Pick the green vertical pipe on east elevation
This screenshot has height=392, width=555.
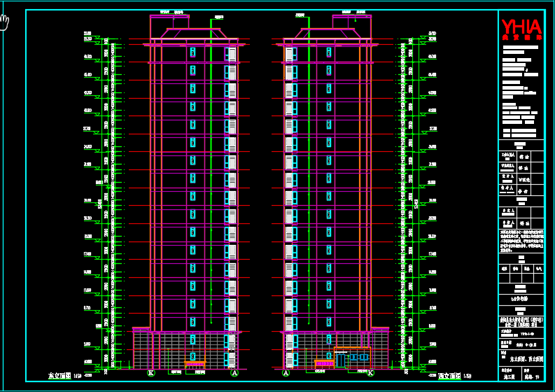point(210,175)
